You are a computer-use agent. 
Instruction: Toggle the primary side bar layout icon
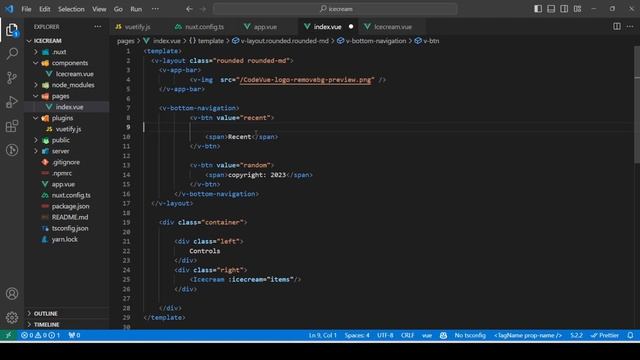coord(538,9)
